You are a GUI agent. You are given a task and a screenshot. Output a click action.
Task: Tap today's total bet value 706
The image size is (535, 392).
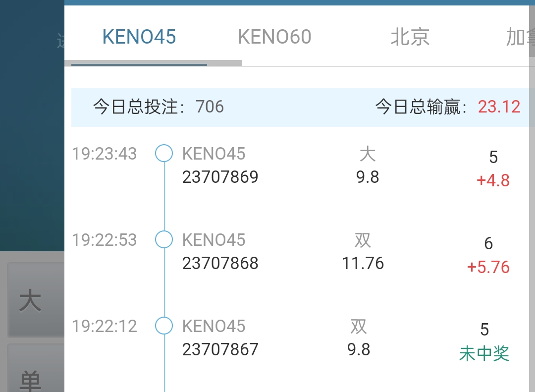point(210,107)
